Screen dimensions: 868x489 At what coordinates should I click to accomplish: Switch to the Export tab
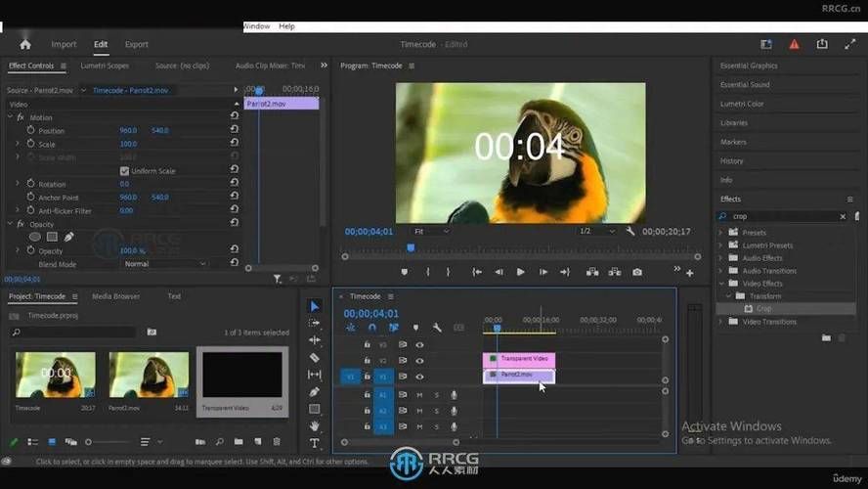136,44
